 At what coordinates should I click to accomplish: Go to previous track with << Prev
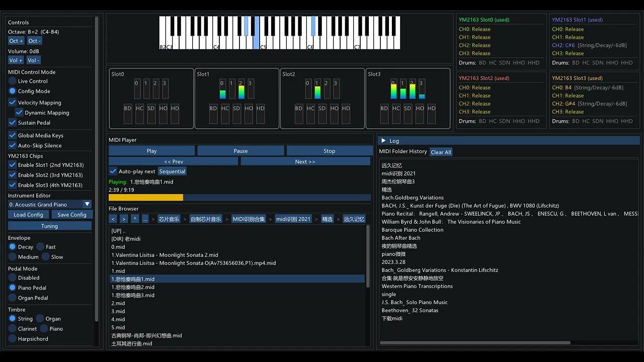pyautogui.click(x=174, y=161)
